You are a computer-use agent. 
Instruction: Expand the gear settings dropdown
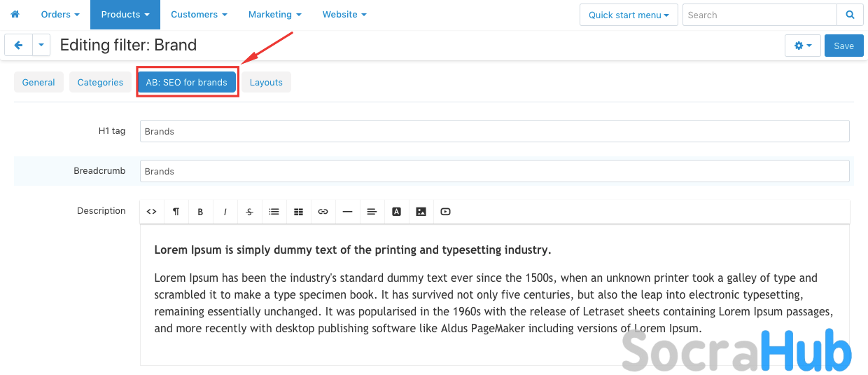[x=802, y=46]
